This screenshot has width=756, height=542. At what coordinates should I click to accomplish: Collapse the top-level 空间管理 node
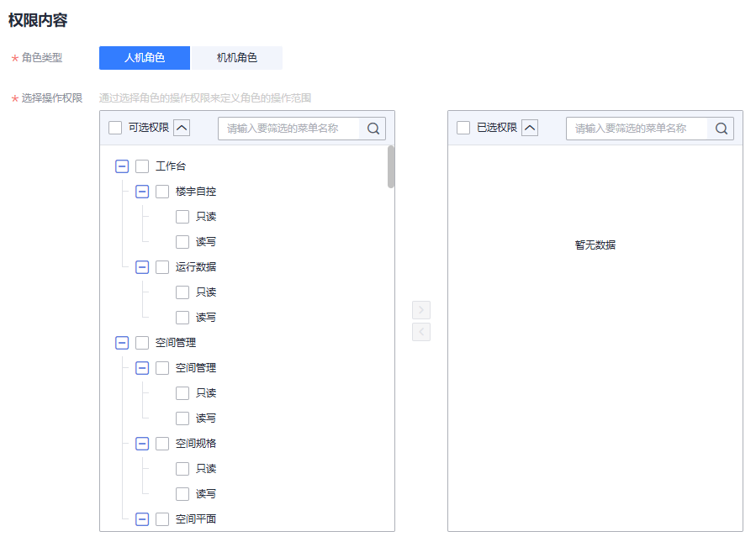(122, 343)
